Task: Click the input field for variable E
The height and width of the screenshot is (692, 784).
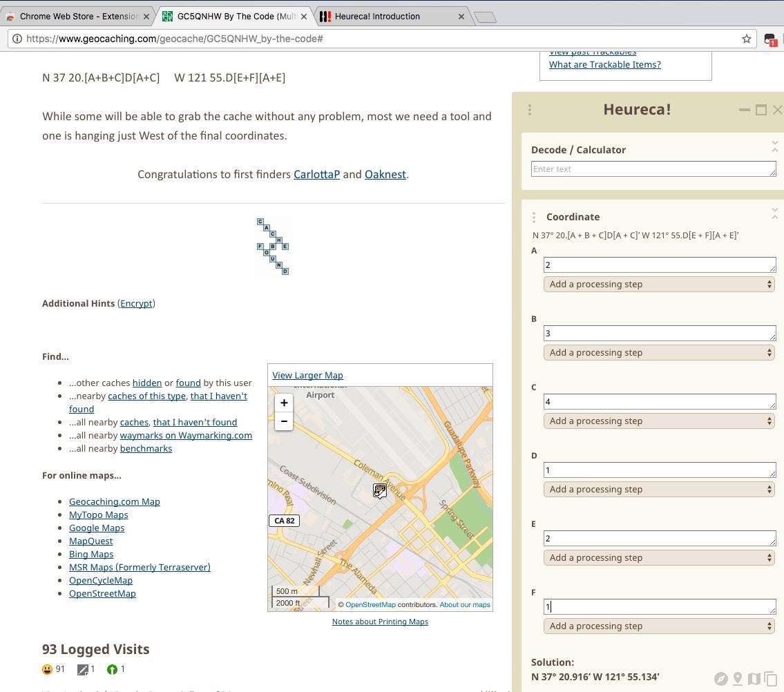Action: click(660, 539)
